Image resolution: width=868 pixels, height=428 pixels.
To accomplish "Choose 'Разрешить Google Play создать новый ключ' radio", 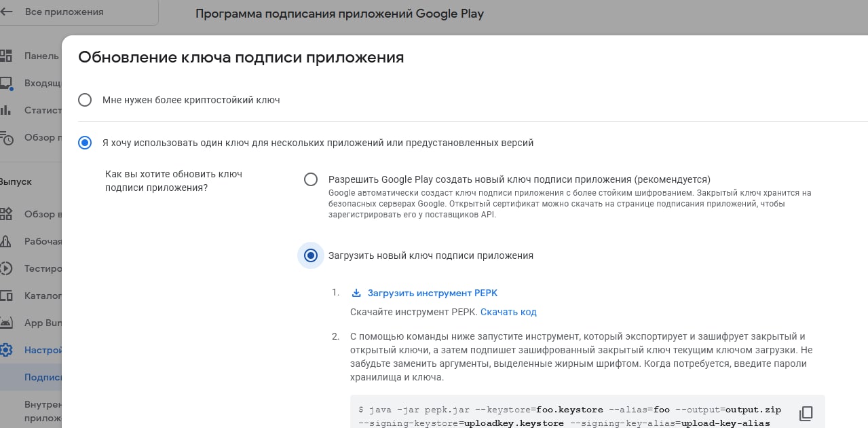I will pyautogui.click(x=310, y=179).
